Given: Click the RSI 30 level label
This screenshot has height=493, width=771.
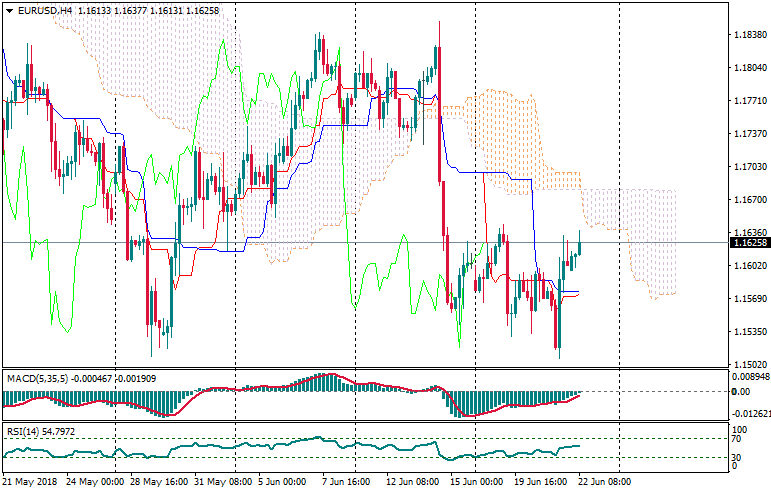Looking at the screenshot, I should coord(735,458).
